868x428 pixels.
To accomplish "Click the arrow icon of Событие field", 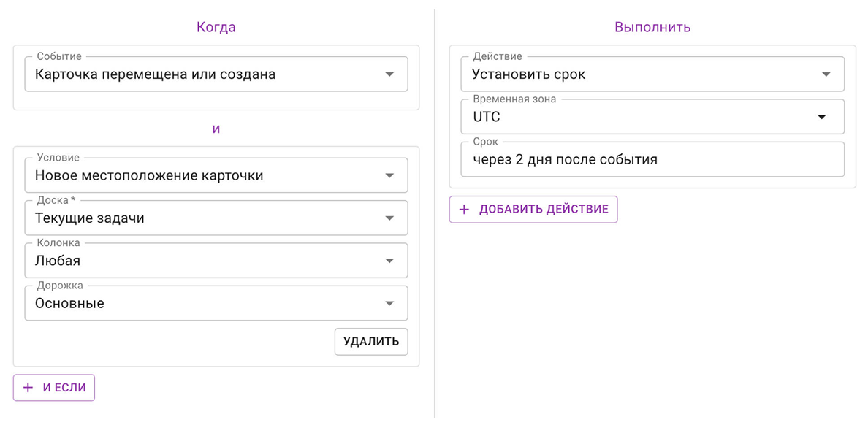I will pos(389,74).
